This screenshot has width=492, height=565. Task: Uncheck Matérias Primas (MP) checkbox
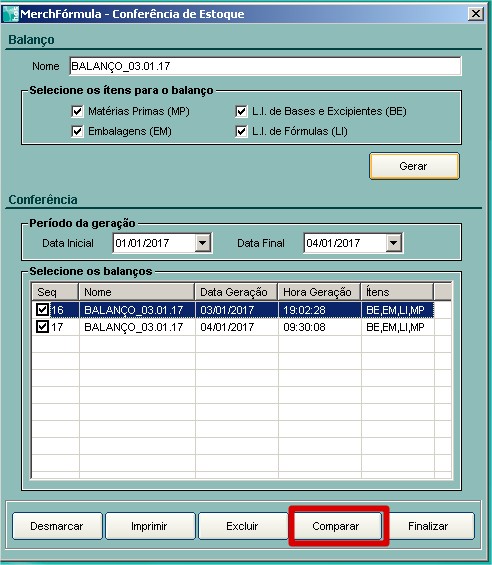77,111
